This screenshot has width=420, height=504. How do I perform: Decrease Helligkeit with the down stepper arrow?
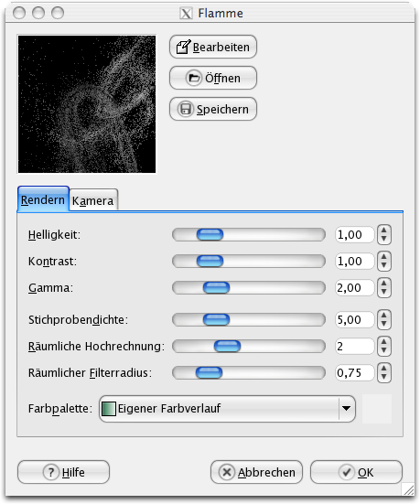[x=384, y=239]
